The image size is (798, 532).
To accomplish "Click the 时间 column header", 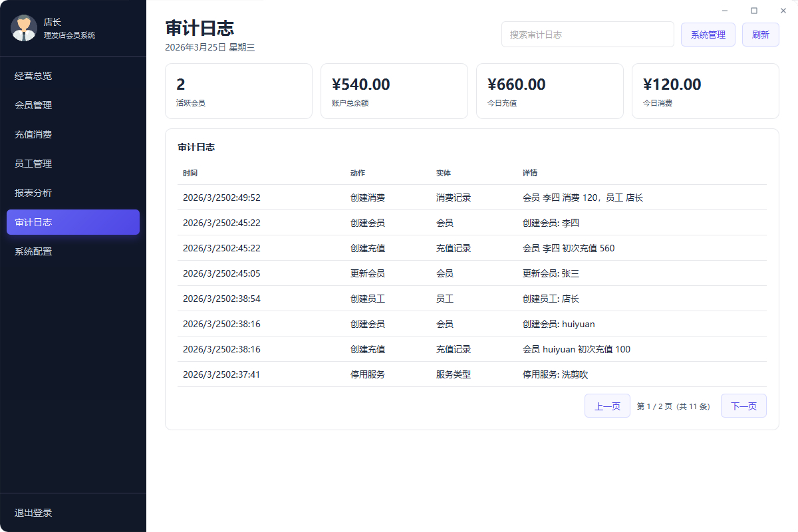I will click(191, 173).
